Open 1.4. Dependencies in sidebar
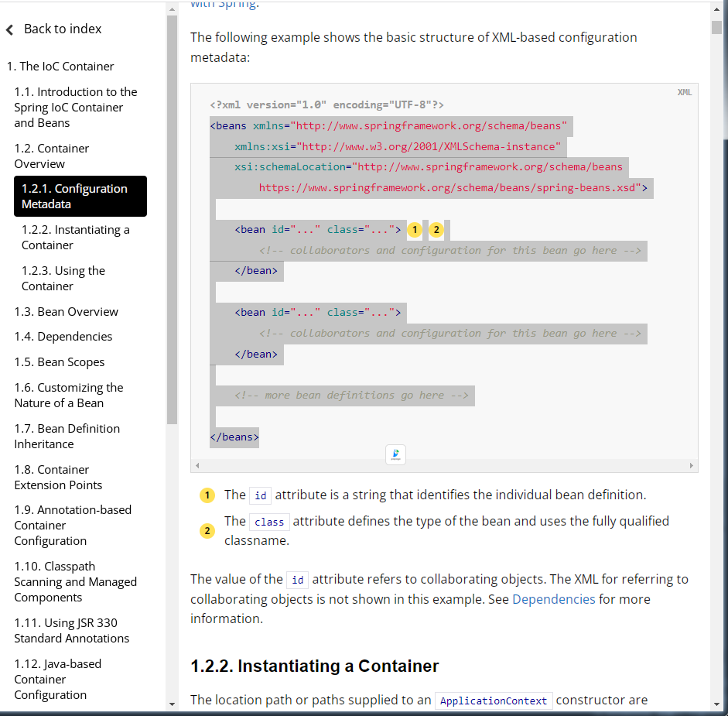This screenshot has height=716, width=728. (x=63, y=337)
